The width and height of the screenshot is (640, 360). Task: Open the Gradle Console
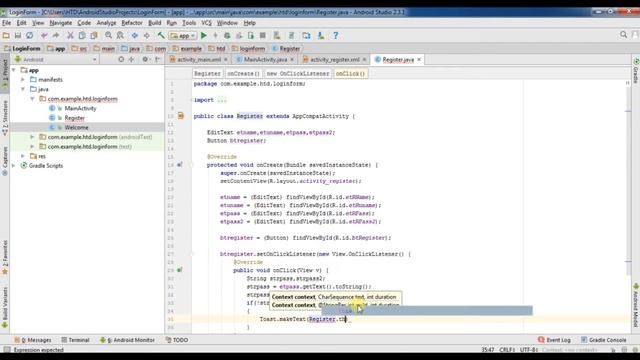[603, 340]
